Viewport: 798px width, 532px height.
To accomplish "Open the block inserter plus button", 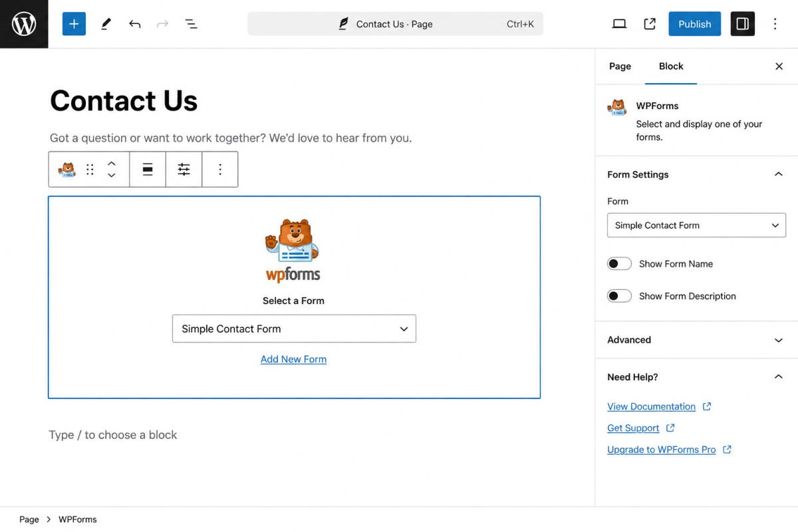I will pyautogui.click(x=74, y=24).
